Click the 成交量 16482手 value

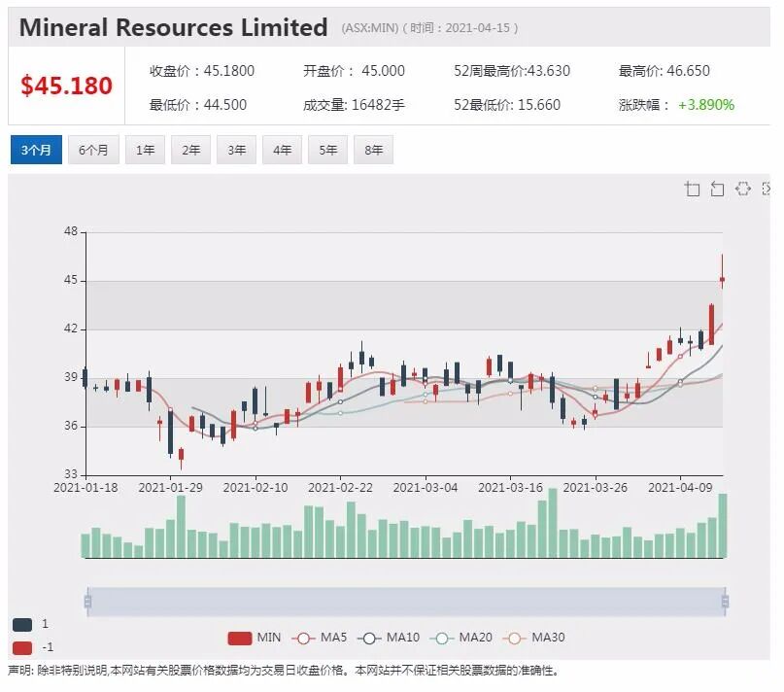pyautogui.click(x=378, y=105)
